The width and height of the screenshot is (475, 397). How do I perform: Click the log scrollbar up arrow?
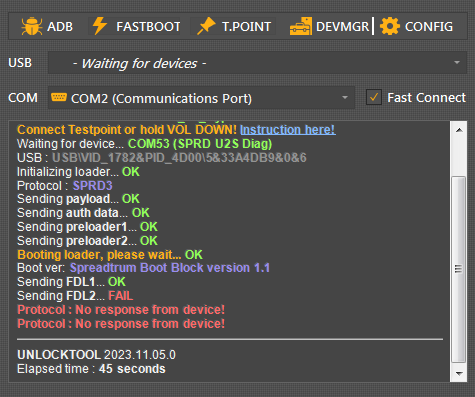point(459,130)
